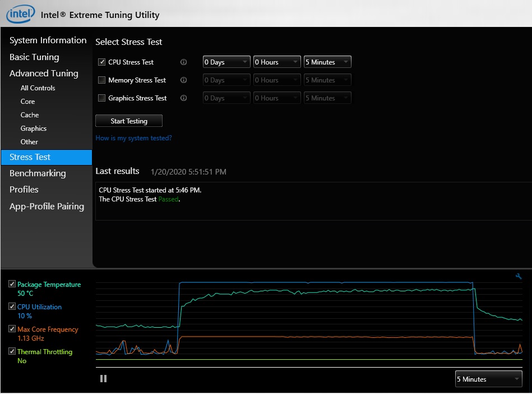This screenshot has height=394, width=532.
Task: Click the 'Select Stress Test' heading
Action: coord(128,42)
